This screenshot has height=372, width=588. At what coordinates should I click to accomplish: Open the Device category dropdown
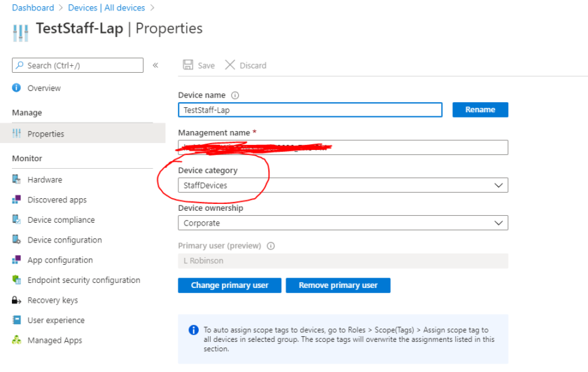343,185
